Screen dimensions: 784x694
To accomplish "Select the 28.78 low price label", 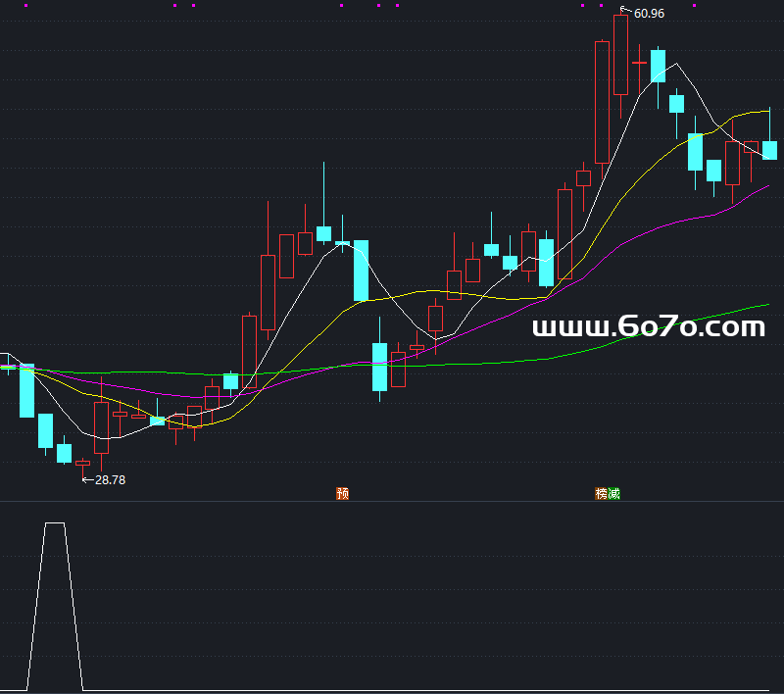I will 110,480.
